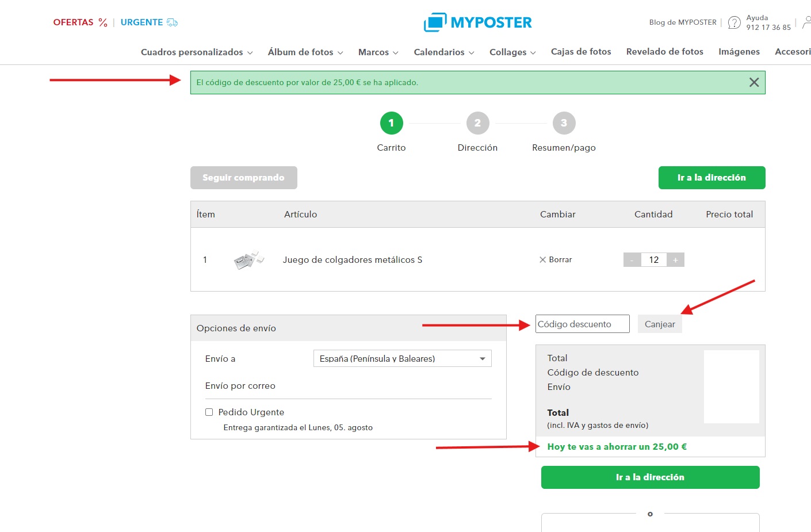The width and height of the screenshot is (811, 532).
Task: Click the help question mark icon
Action: pyautogui.click(x=734, y=22)
